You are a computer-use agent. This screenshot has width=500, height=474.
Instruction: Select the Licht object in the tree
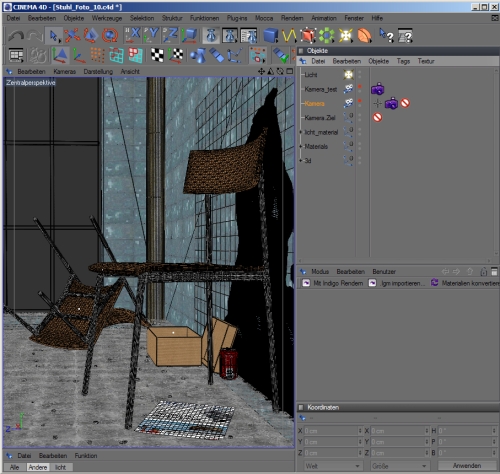[311, 75]
